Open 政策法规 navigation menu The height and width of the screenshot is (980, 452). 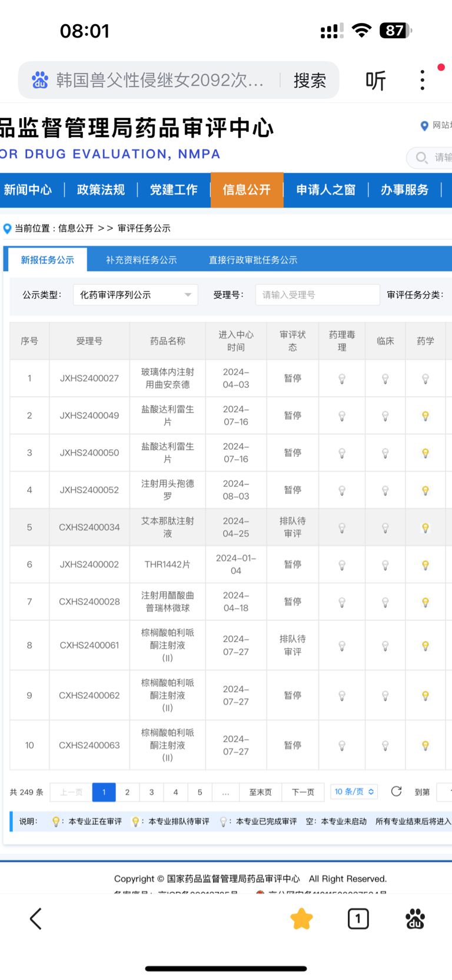(x=101, y=190)
